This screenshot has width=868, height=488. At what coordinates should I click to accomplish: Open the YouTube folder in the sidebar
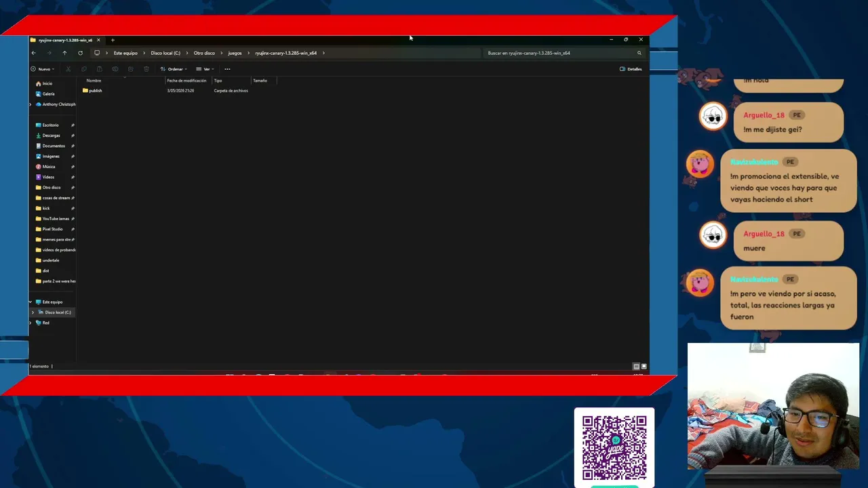tap(52, 219)
